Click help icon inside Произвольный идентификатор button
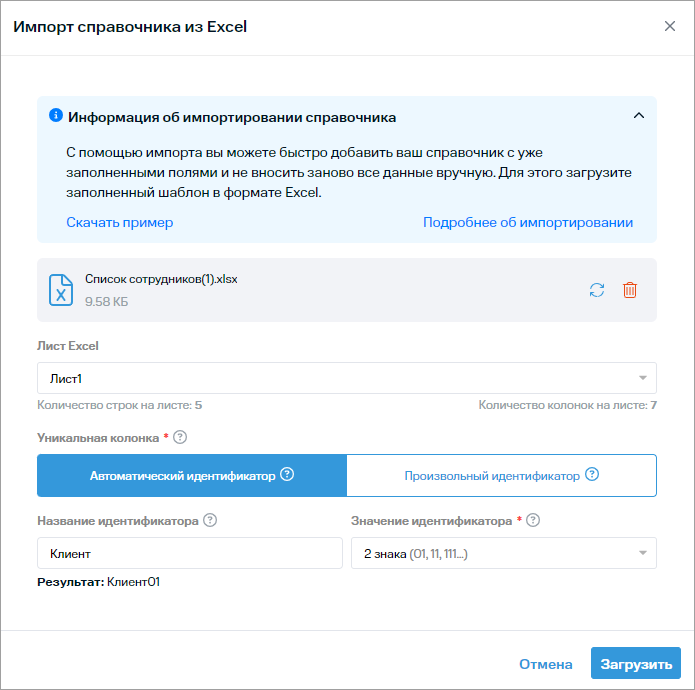The image size is (695, 690). pos(592,475)
